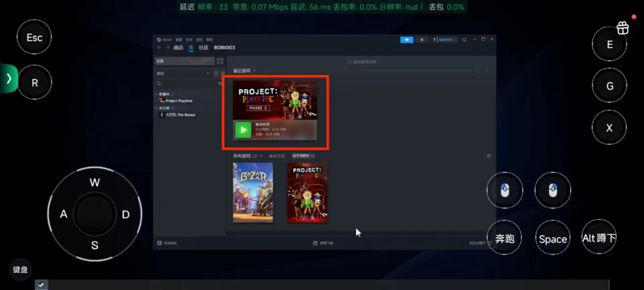Viewport: 644px width, 290px height.
Task: Tap the right mouse click overlay button
Action: 552,190
